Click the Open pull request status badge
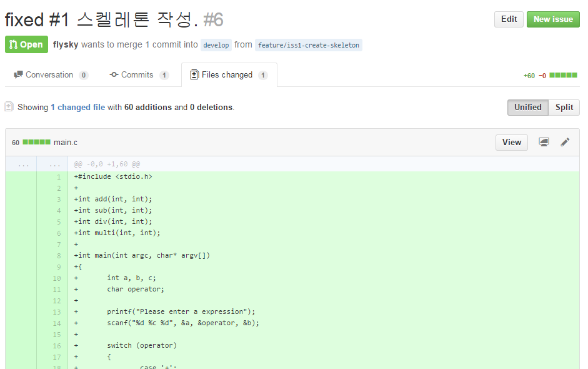588x369 pixels. tap(26, 44)
